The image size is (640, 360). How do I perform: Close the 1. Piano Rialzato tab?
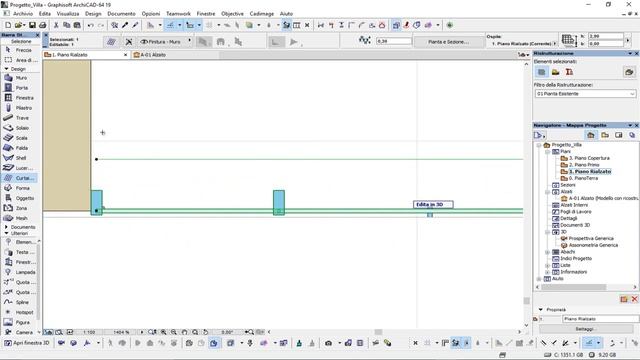pos(125,55)
